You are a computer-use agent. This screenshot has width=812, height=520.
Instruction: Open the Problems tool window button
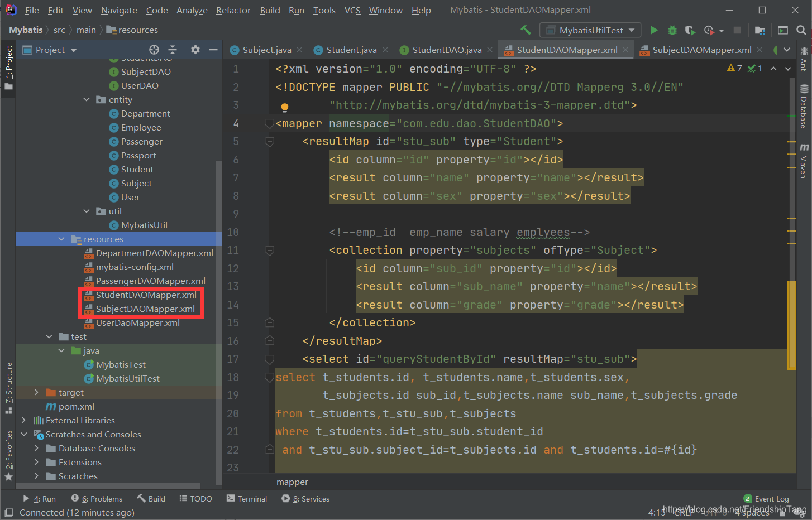tap(97, 499)
